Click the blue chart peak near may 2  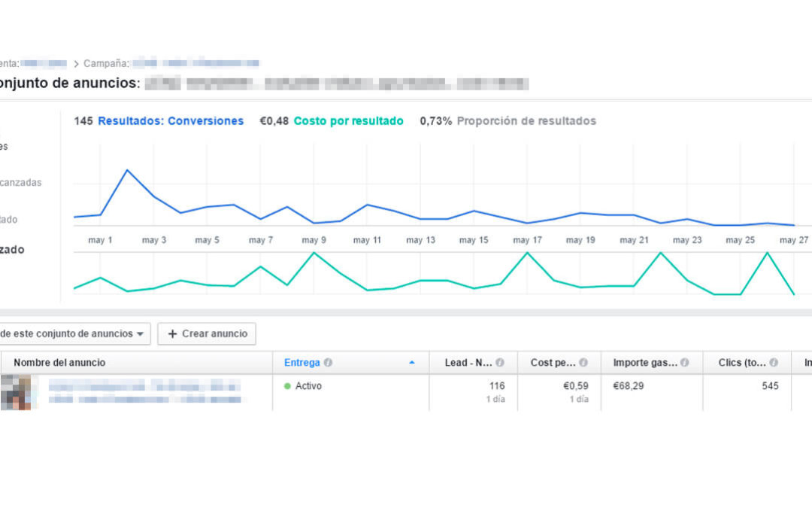point(127,170)
